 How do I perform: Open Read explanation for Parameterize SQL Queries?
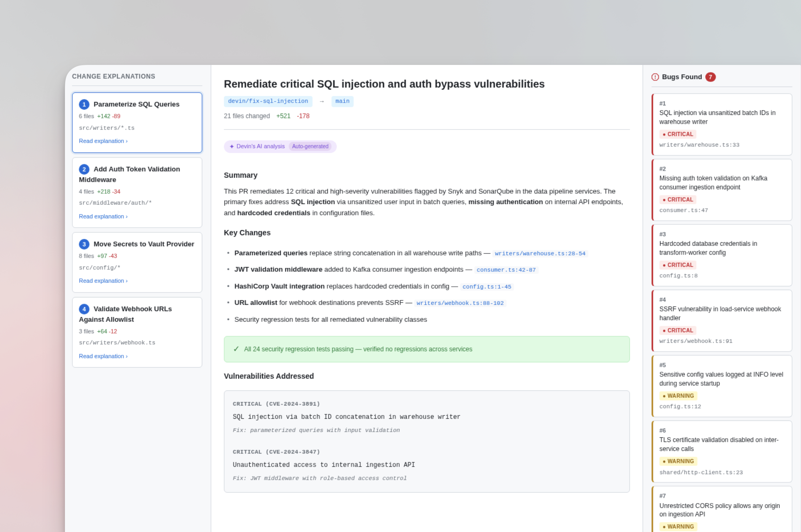coord(103,141)
